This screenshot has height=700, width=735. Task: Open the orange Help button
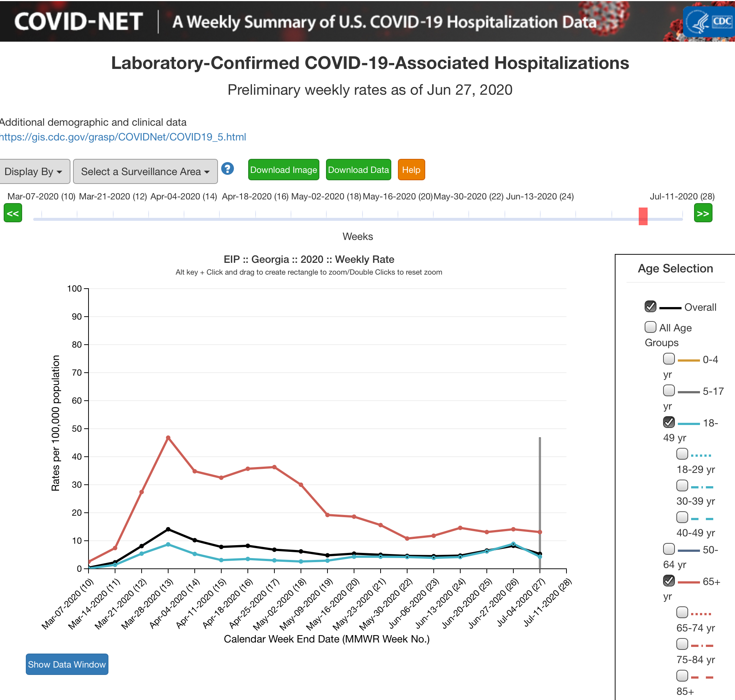pos(411,170)
